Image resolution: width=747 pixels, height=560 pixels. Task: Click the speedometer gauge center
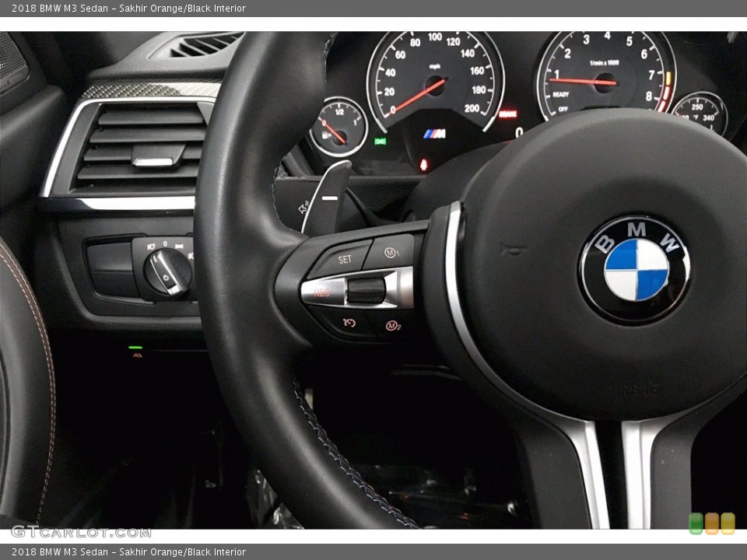coord(436,84)
